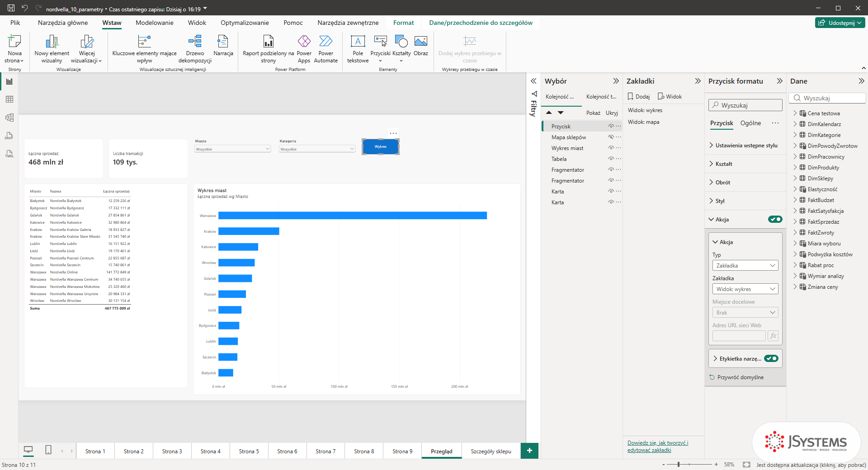The width and height of the screenshot is (868, 470).
Task: Open the Miasto slicer dropdown
Action: (x=232, y=149)
